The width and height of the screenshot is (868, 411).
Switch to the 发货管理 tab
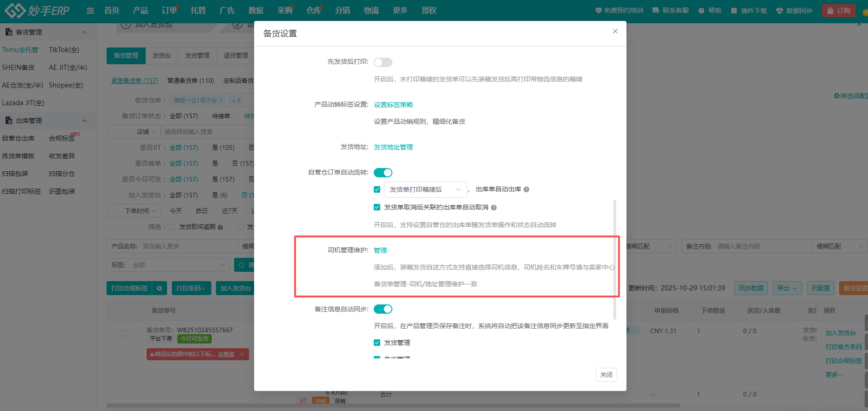tap(197, 55)
